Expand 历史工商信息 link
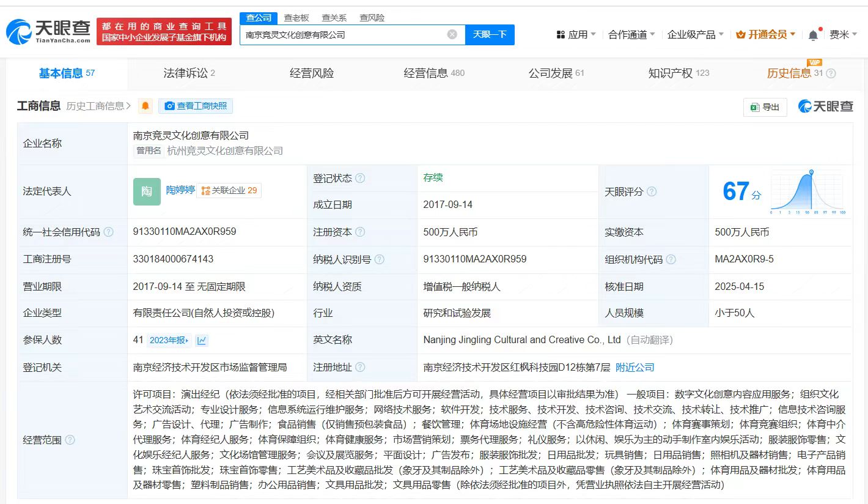The height and width of the screenshot is (504, 868). pyautogui.click(x=98, y=106)
